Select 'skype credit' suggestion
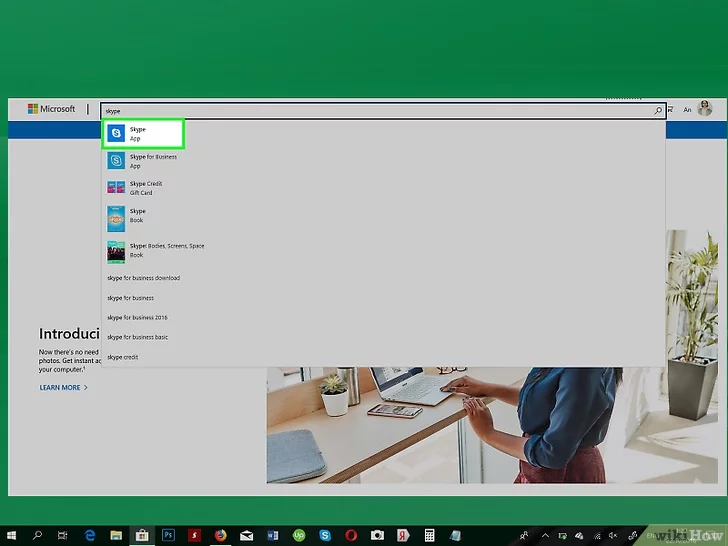This screenshot has width=728, height=546. point(123,357)
